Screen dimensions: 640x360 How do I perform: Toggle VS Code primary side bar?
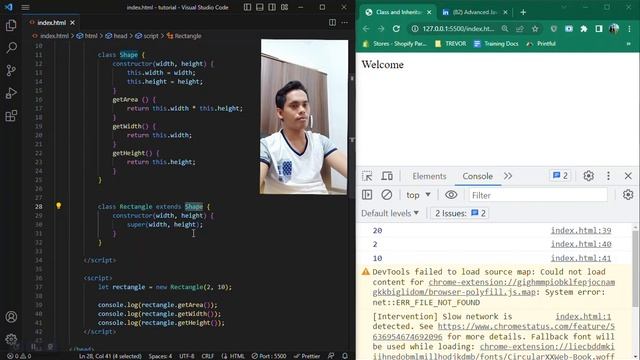coord(247,7)
